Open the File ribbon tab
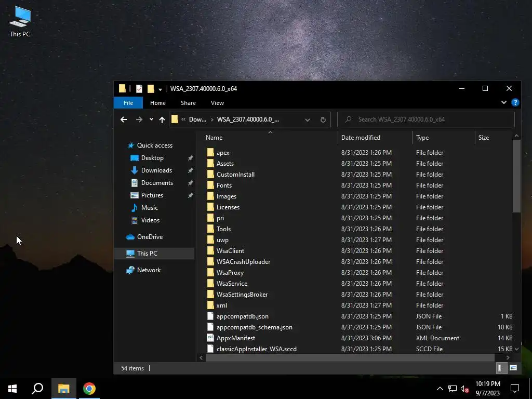532x399 pixels. [128, 103]
